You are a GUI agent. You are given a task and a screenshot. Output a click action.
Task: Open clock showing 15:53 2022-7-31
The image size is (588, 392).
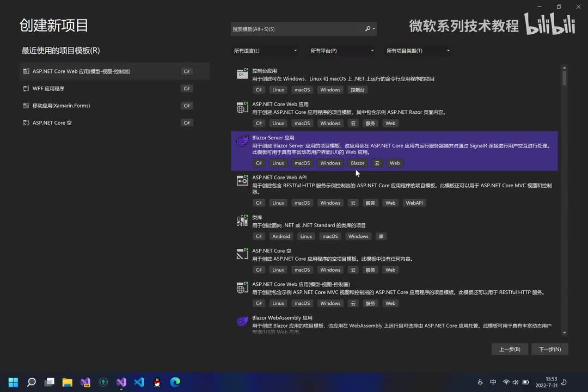[547, 382]
